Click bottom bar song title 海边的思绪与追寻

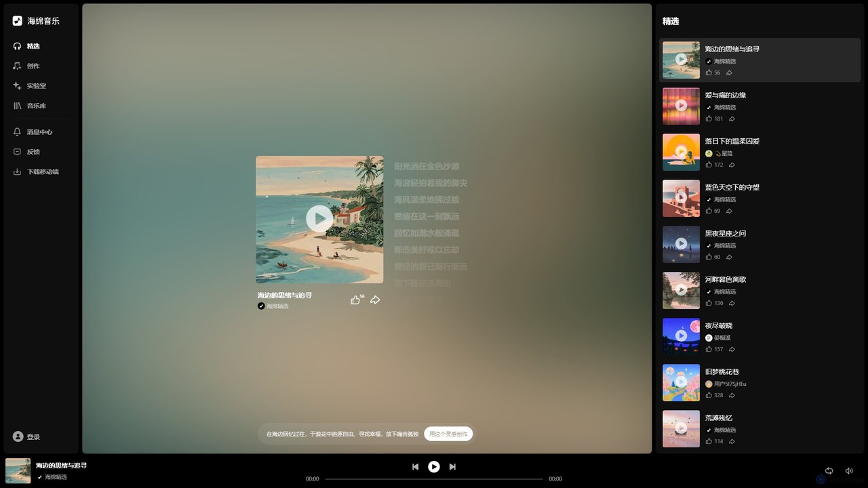pos(61,466)
